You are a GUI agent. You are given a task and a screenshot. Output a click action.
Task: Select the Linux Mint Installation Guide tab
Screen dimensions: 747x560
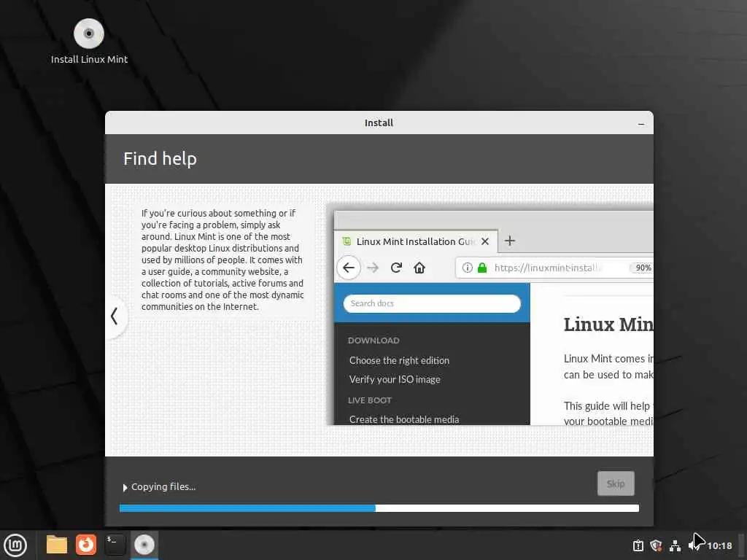coord(416,241)
